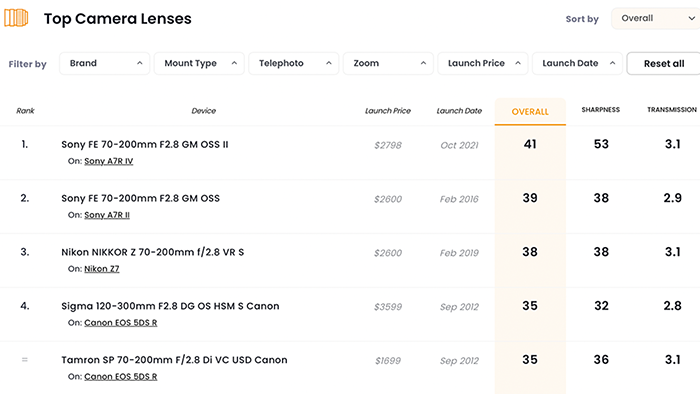Screen dimensions: 700x394
Task: Click the $1699 launch price
Action: tap(388, 361)
